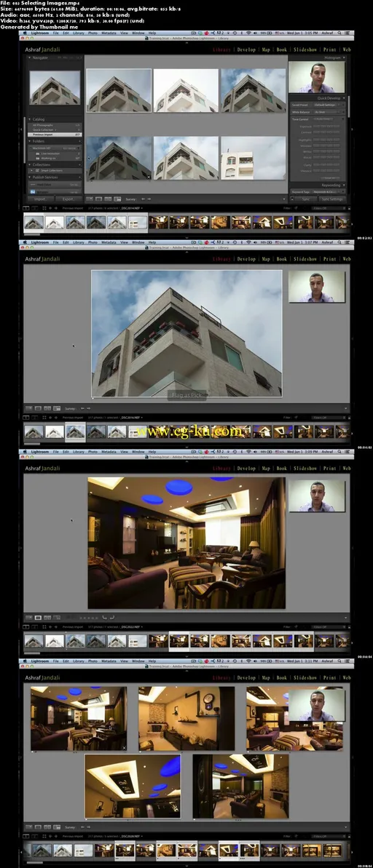Click Navigator panel building preview image

55,87
